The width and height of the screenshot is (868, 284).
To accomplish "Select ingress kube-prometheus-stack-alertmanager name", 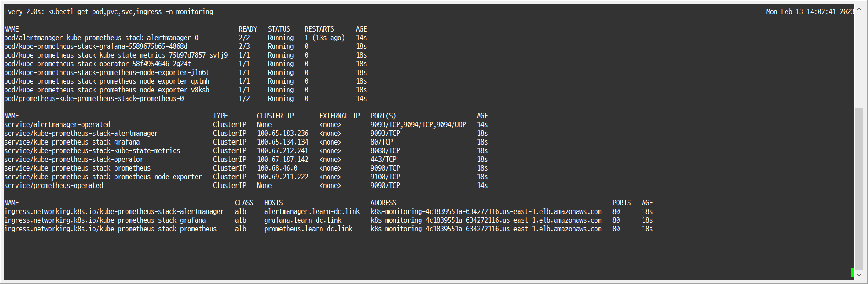I will coord(114,212).
